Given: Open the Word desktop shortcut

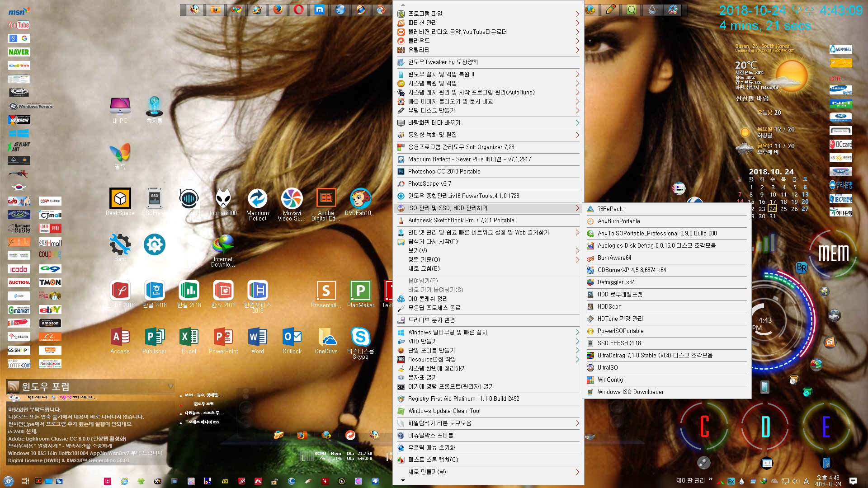Looking at the screenshot, I should tap(258, 340).
